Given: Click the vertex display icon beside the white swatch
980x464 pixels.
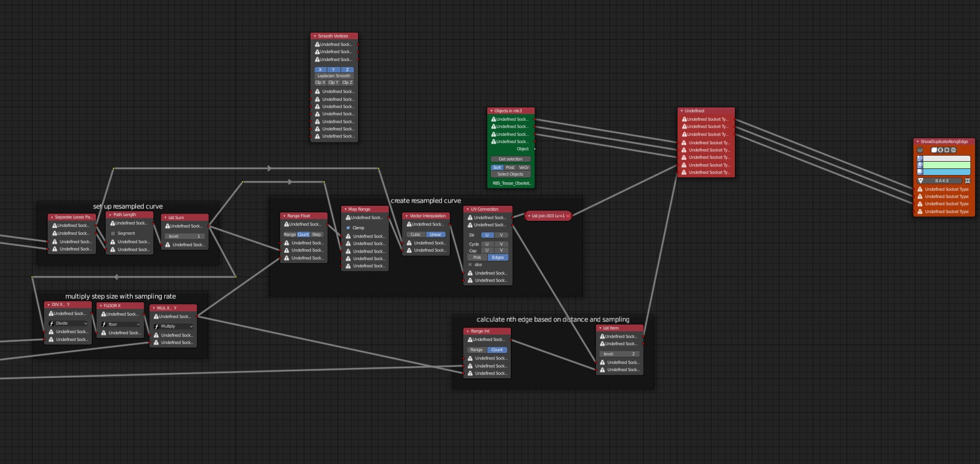Looking at the screenshot, I should coord(920,159).
